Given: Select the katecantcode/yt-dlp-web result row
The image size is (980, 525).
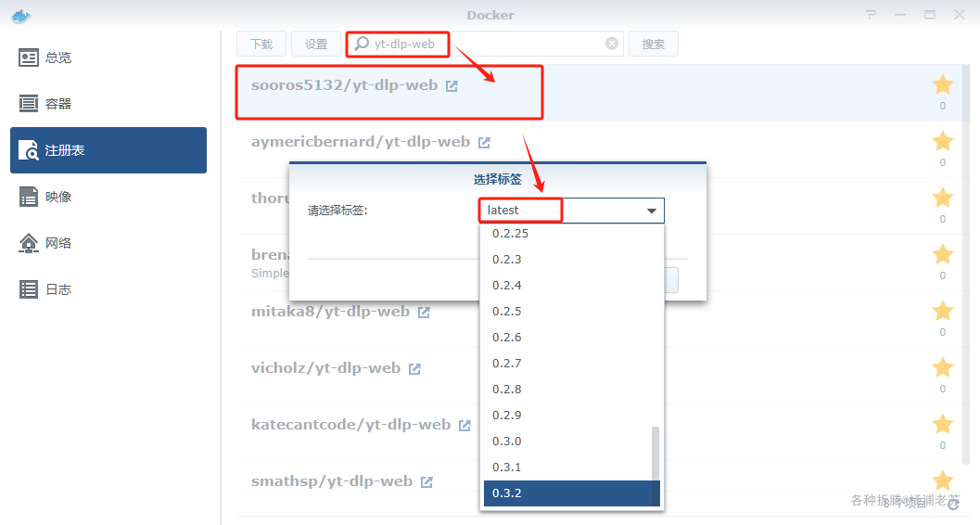Looking at the screenshot, I should tap(600, 432).
